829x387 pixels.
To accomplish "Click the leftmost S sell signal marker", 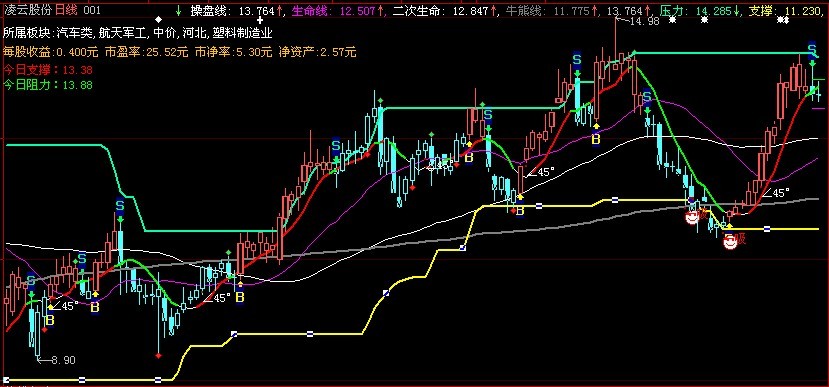I will click(31, 280).
